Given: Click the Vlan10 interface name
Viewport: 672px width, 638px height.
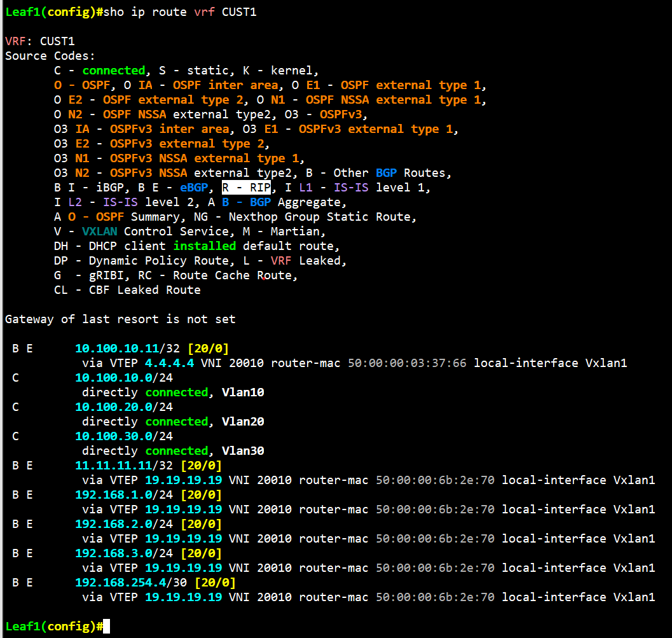Looking at the screenshot, I should [x=243, y=392].
